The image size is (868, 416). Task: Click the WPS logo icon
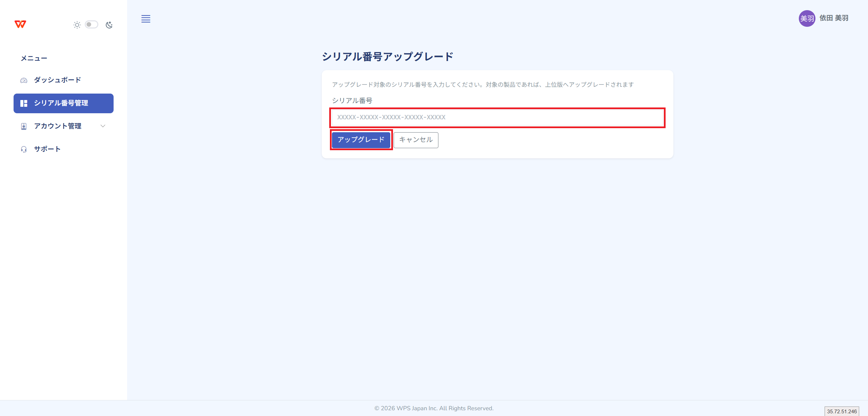(20, 24)
